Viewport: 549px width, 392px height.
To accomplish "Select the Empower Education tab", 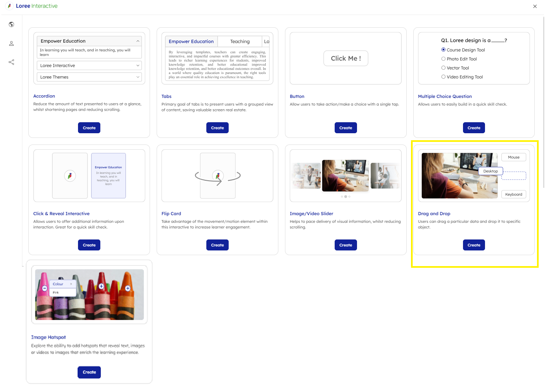I will 191,42.
